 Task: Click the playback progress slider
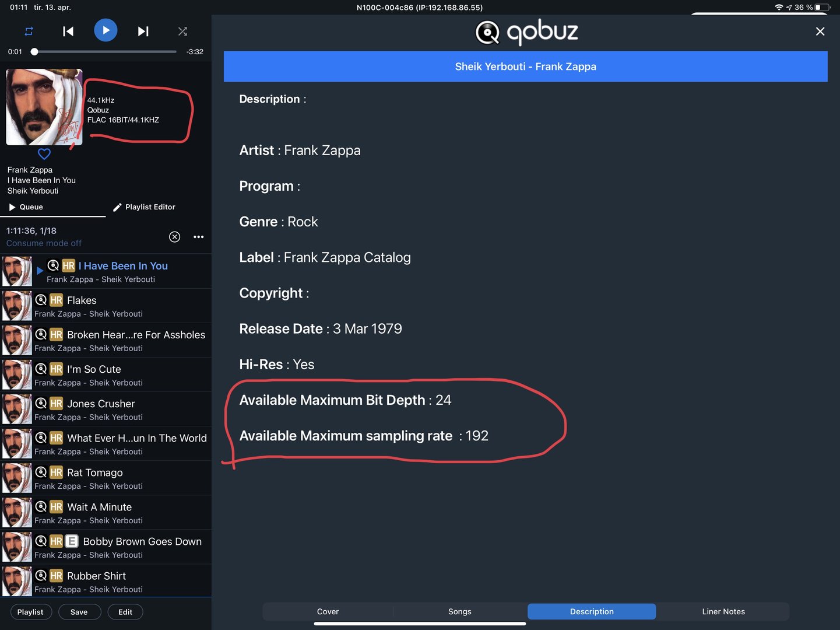pyautogui.click(x=105, y=51)
